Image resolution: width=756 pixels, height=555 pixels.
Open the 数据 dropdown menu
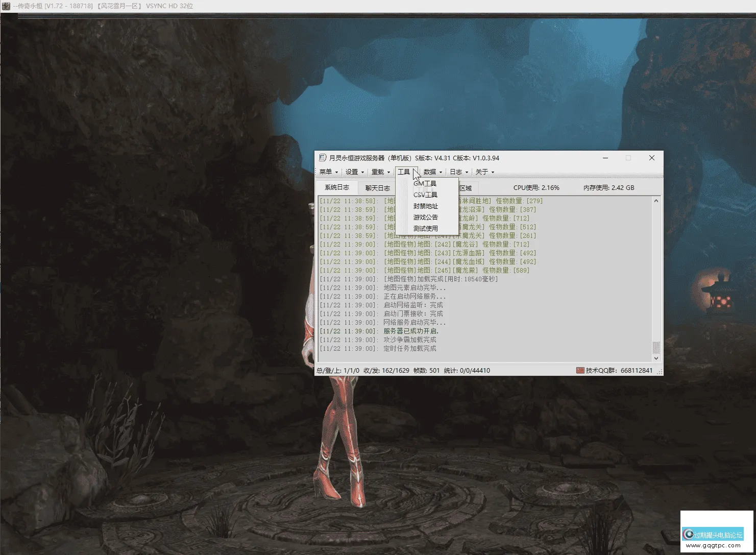point(432,172)
